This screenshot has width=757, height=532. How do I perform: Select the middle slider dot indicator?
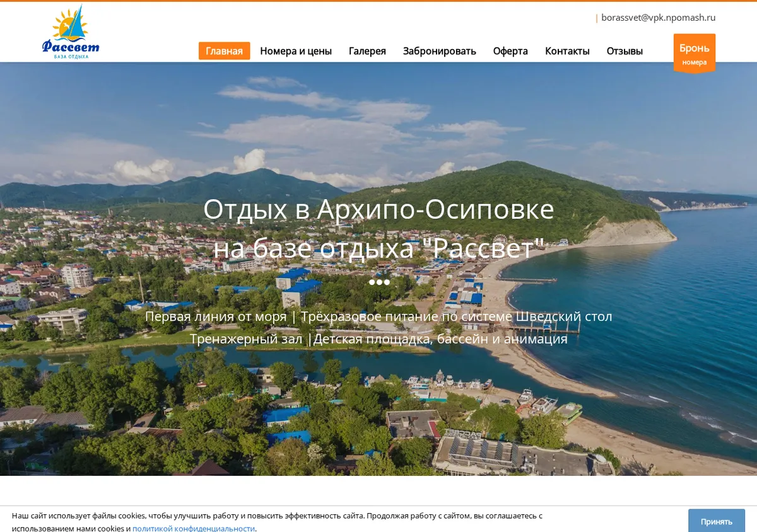(379, 282)
